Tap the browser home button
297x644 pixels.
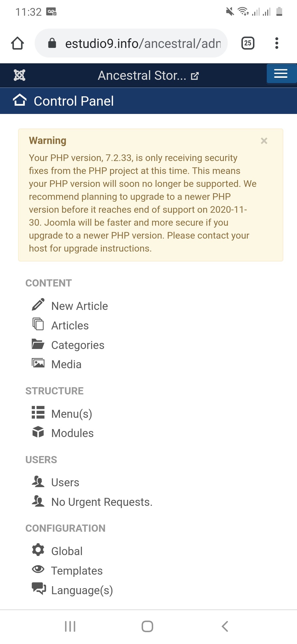coord(17,43)
